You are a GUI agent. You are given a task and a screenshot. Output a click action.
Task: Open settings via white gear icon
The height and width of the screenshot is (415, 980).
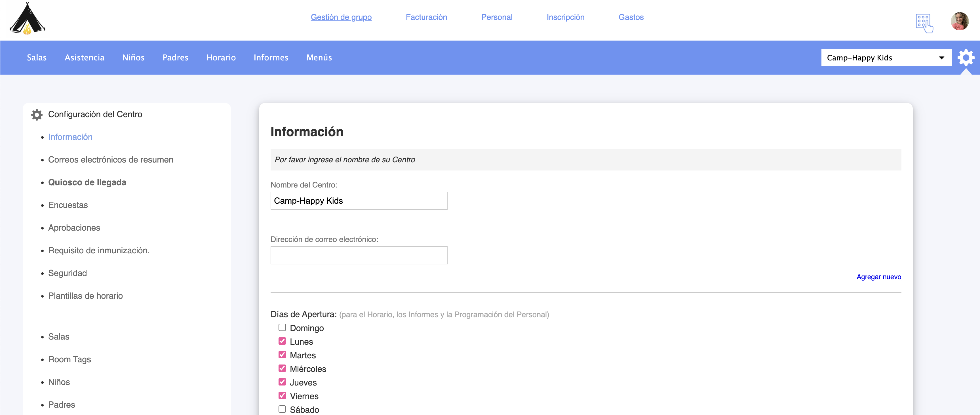point(965,58)
